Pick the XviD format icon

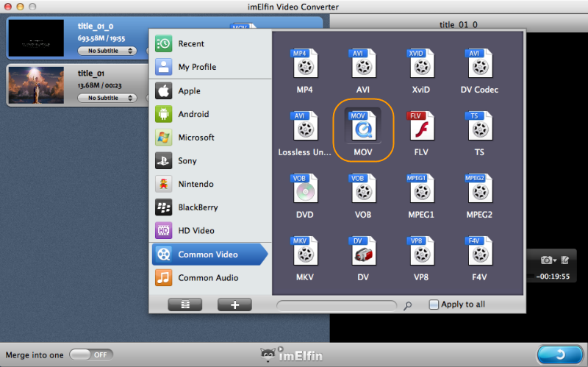[x=421, y=64]
